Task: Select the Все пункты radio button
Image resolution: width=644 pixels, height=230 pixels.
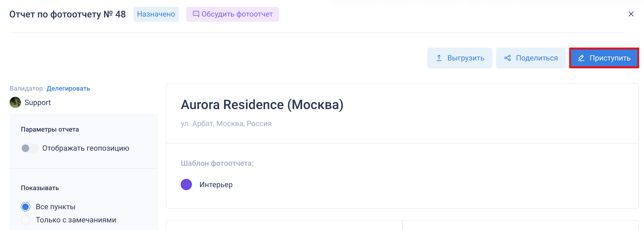Action: point(26,207)
